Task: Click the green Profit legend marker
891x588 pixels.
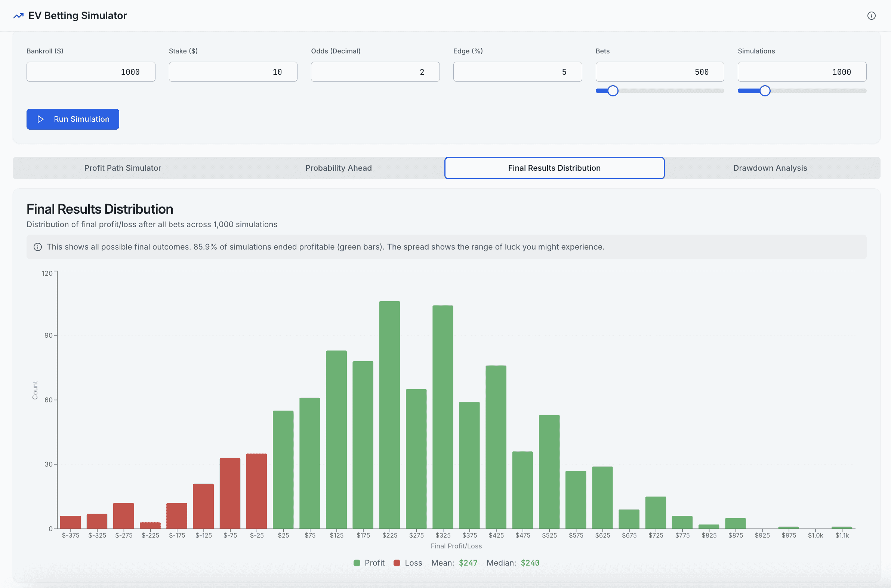Action: point(357,563)
